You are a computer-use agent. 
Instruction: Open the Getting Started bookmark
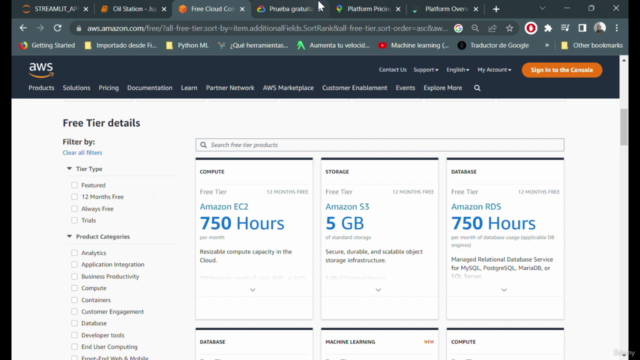pos(47,45)
